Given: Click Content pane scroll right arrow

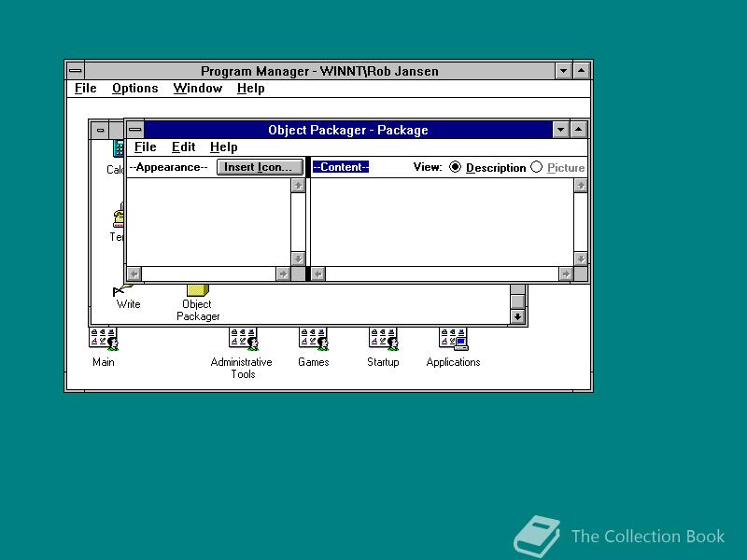Looking at the screenshot, I should (x=566, y=273).
